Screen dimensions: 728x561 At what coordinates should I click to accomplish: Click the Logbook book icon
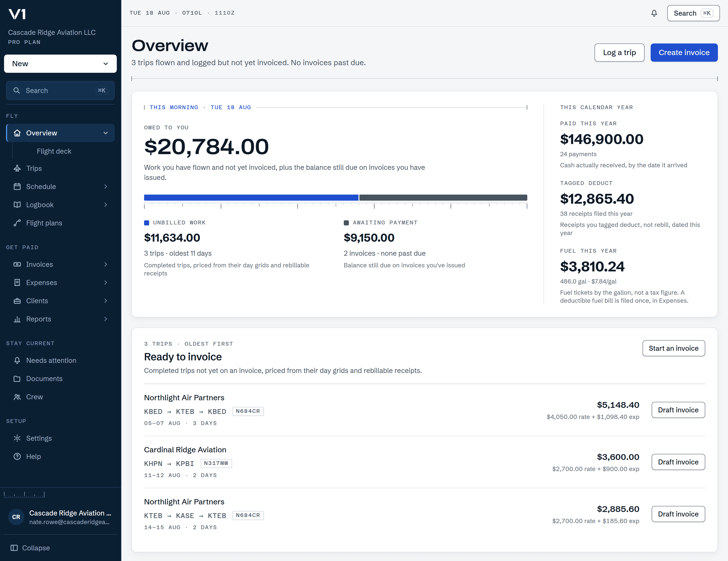click(x=17, y=205)
